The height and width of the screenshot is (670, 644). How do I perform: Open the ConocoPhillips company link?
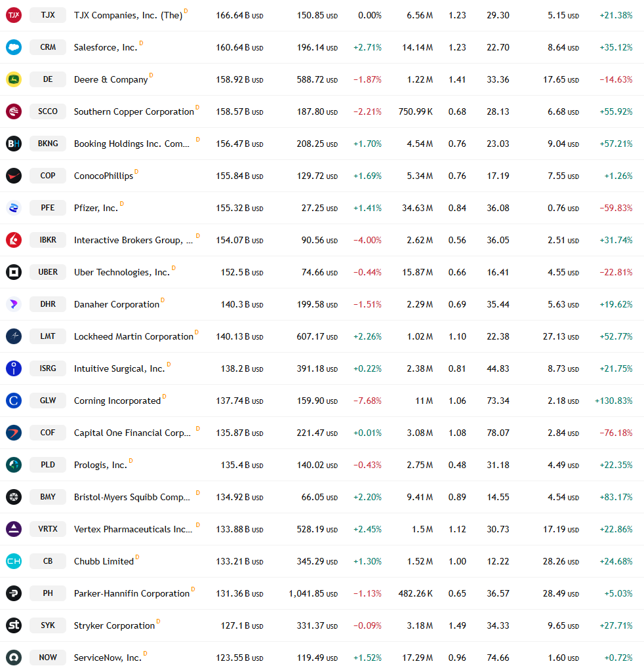(x=104, y=176)
